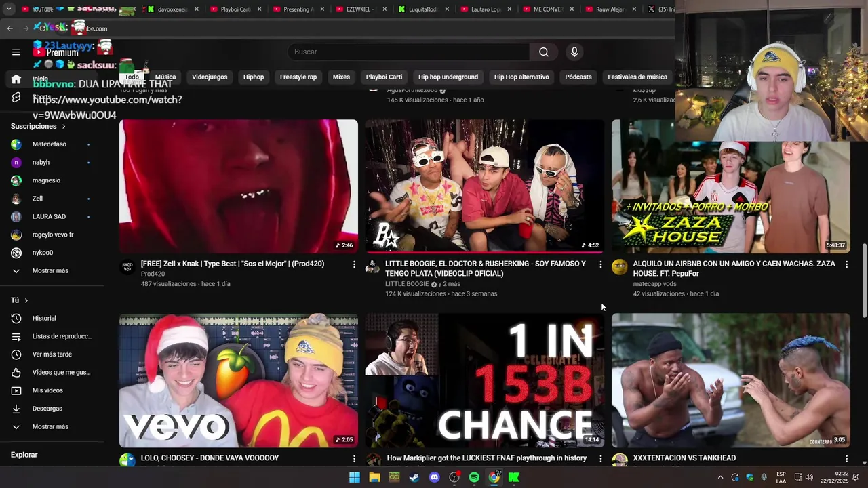Click the Little Boogie channel avatar
868x488 pixels.
coord(373,267)
